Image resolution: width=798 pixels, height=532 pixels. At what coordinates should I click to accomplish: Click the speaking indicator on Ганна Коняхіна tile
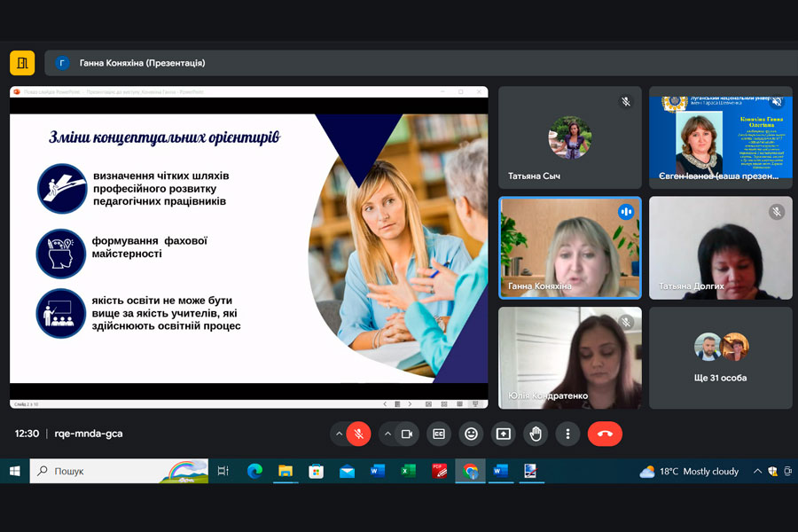click(x=626, y=212)
